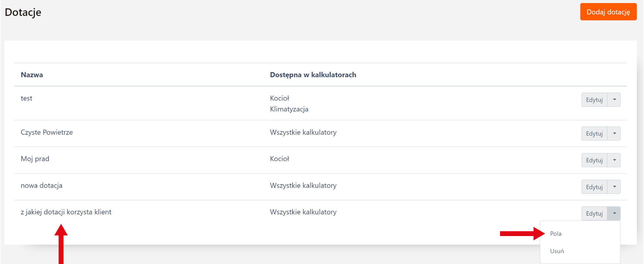Viewport: 644px width, 264px height.
Task: Click the nowa dotacja name cell
Action: pos(42,186)
